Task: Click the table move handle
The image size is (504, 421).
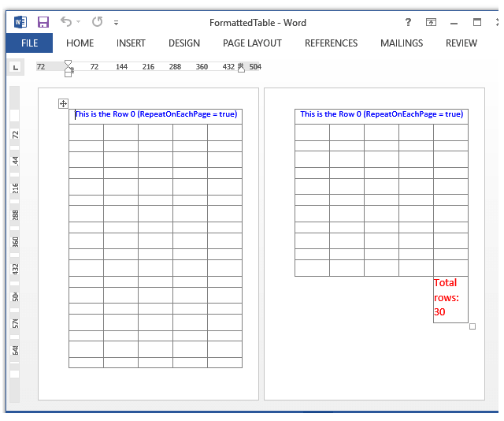Action: (63, 103)
